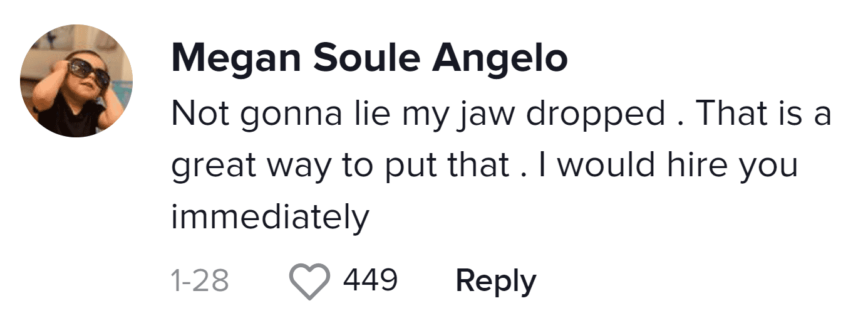The height and width of the screenshot is (318, 868).
Task: Click the first name "Megan" in username
Action: tap(236, 59)
